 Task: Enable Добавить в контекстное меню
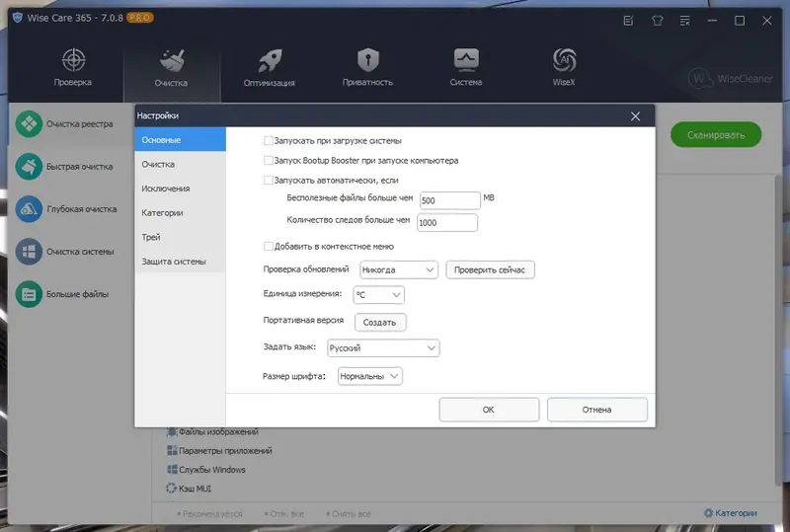[269, 246]
